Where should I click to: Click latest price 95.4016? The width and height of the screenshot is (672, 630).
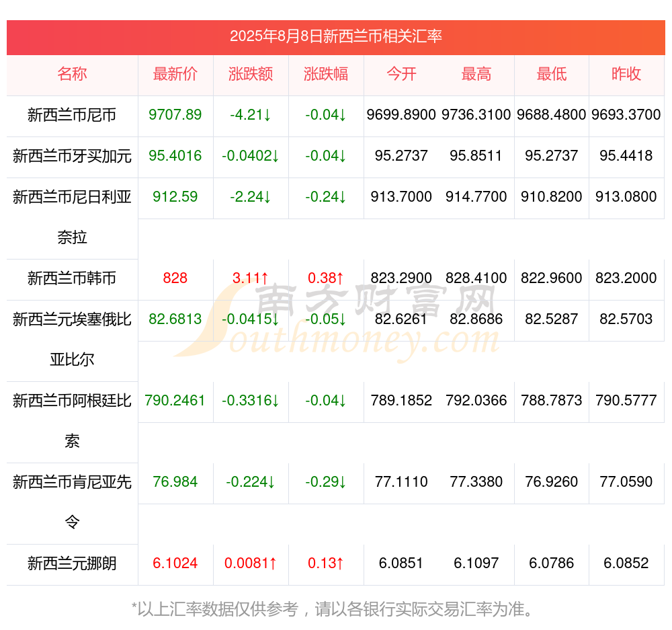tap(175, 155)
